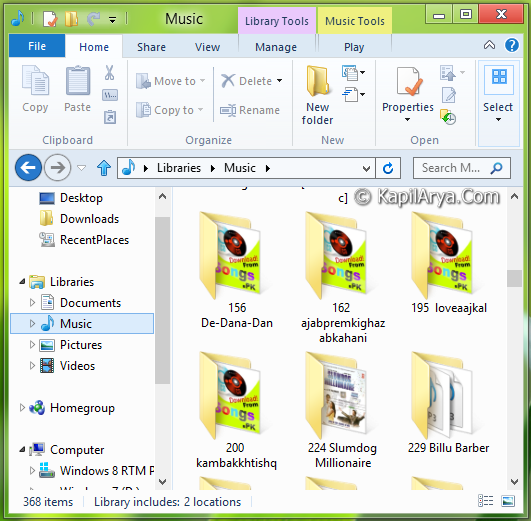Open the Manage tab under Library Tools

click(276, 47)
